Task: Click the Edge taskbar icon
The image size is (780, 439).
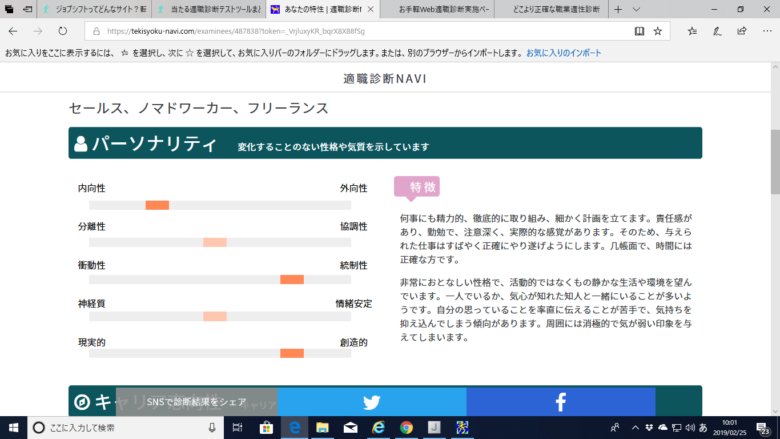Action: click(x=294, y=428)
